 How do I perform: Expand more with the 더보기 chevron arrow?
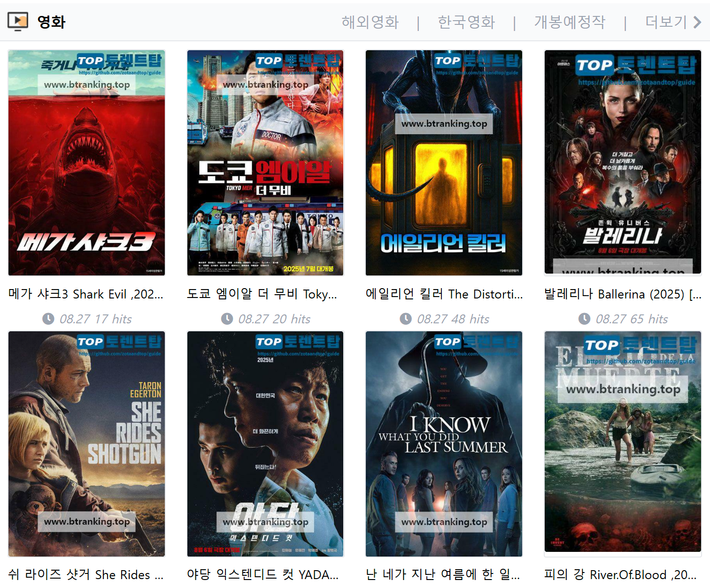[697, 22]
